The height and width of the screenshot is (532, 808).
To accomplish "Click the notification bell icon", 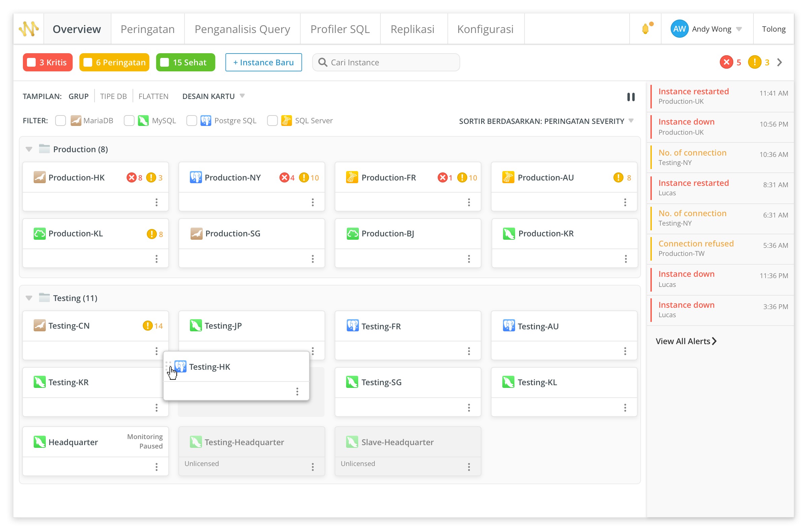I will 646,29.
